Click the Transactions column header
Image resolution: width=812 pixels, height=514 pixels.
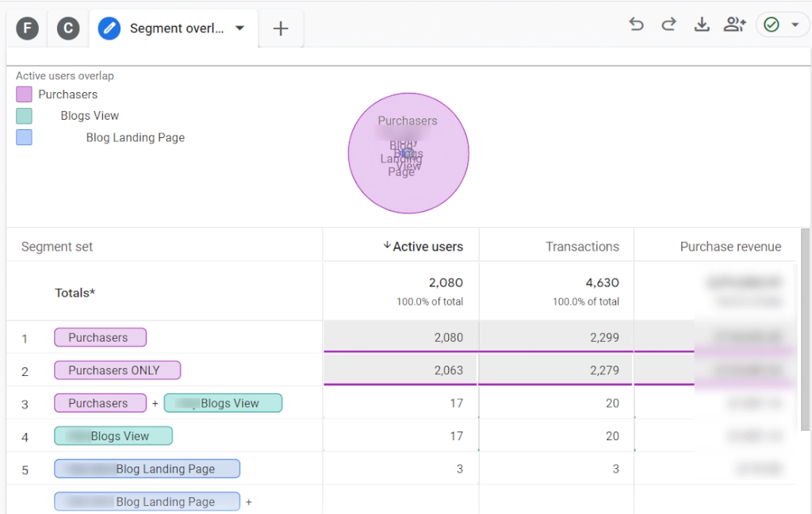pos(582,247)
